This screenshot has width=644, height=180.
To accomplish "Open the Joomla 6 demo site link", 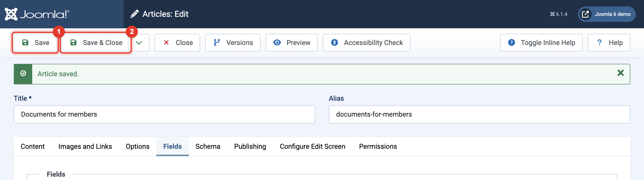I will [x=607, y=14].
